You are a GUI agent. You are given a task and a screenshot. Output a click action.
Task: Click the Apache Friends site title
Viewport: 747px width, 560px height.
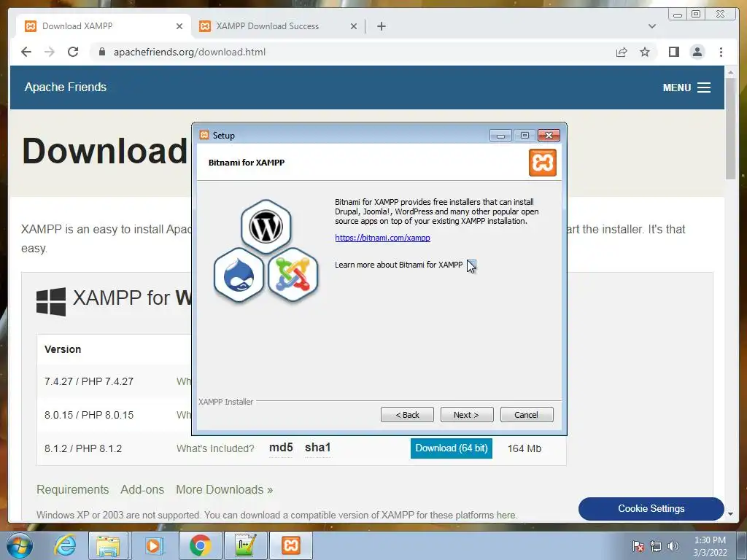(65, 87)
